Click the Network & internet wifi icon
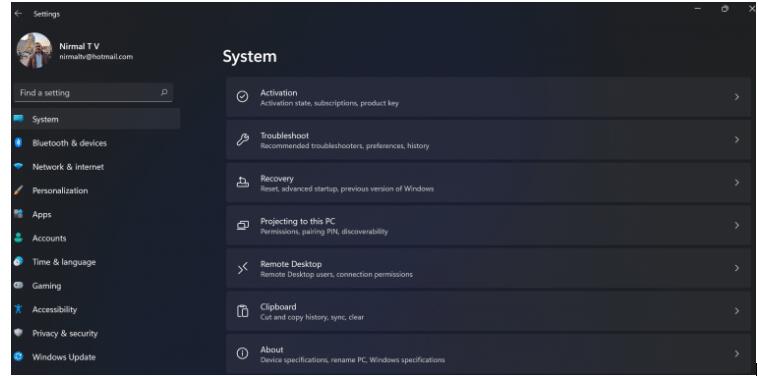 [18, 166]
